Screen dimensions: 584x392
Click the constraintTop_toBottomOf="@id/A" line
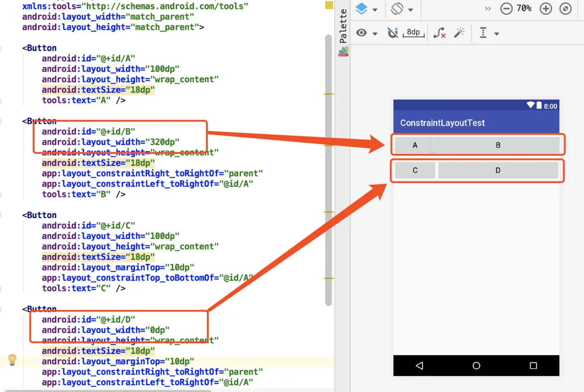[147, 278]
